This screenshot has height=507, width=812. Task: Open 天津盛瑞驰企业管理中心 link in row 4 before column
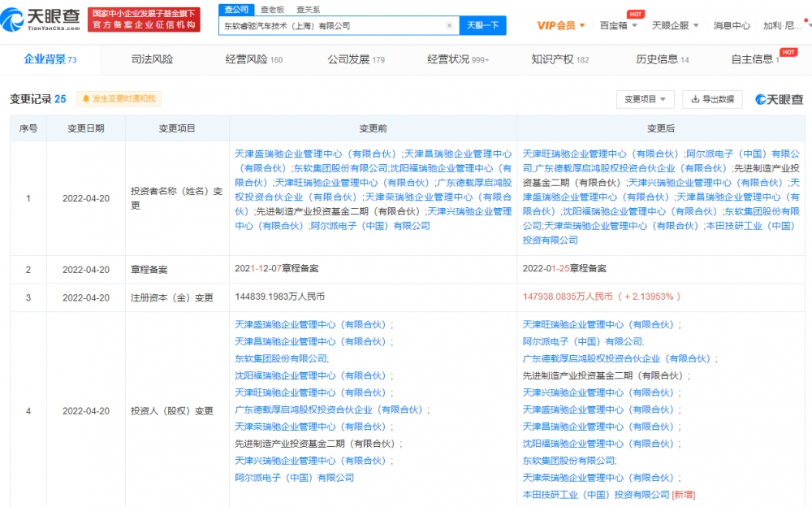(x=310, y=324)
